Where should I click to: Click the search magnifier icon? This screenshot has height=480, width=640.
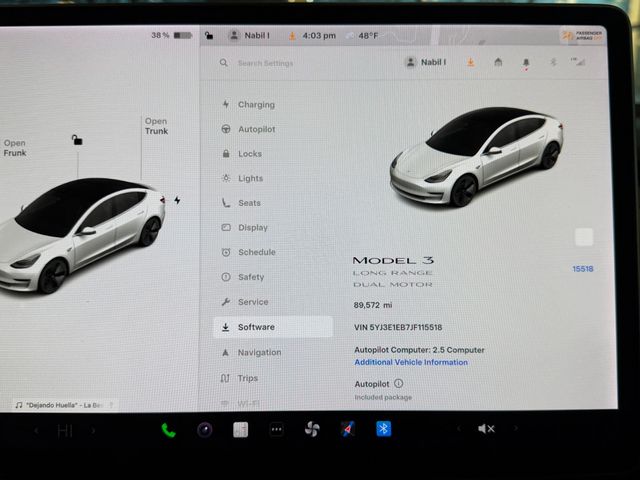224,63
